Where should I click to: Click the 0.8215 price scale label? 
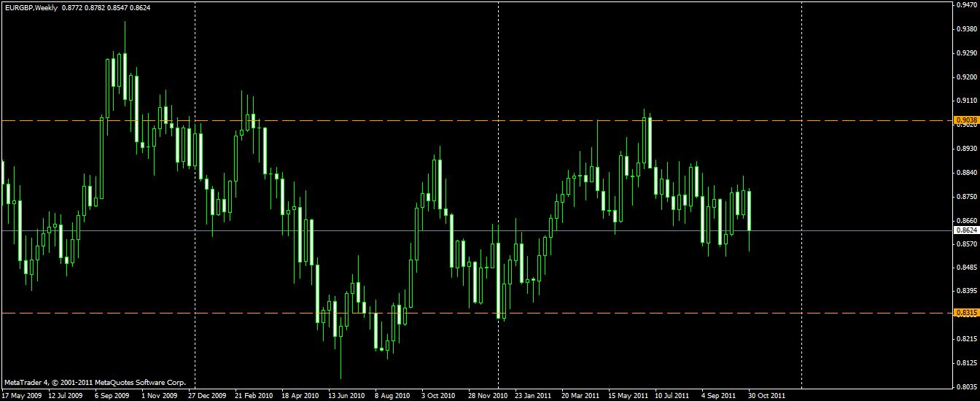(x=966, y=339)
